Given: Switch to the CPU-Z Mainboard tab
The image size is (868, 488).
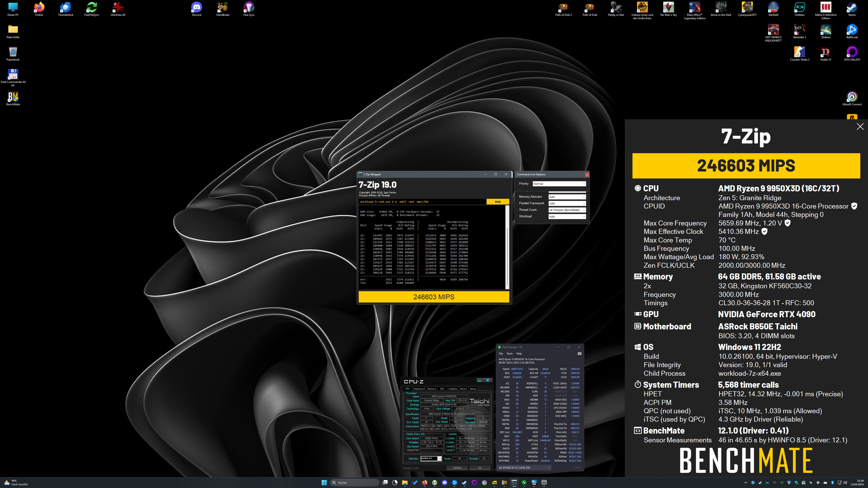Looking at the screenshot, I should coord(419,389).
